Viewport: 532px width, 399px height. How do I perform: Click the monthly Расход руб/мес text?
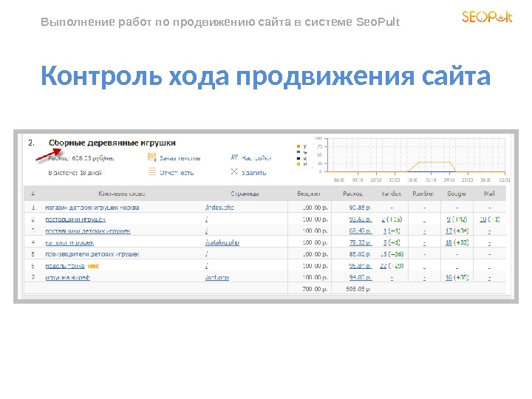[81, 158]
